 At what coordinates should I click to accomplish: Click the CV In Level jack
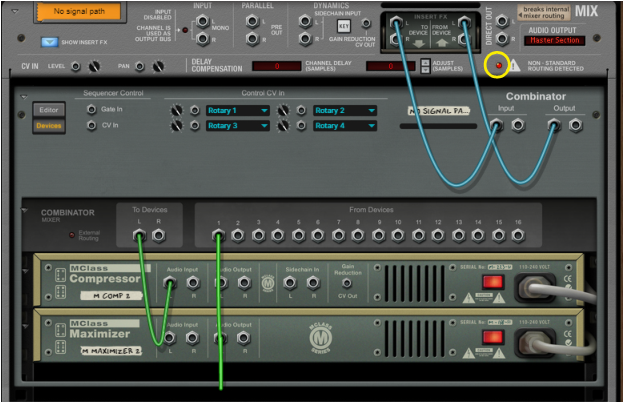(76, 66)
